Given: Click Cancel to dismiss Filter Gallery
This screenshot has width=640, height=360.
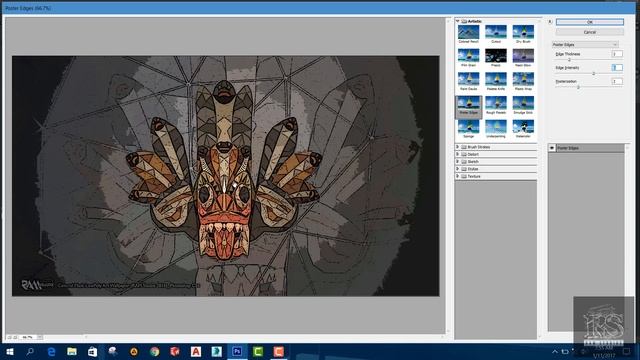Looking at the screenshot, I should (589, 32).
